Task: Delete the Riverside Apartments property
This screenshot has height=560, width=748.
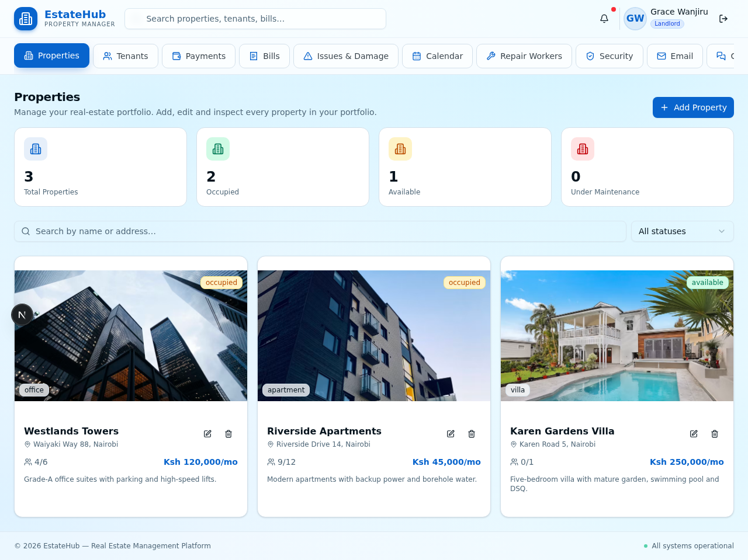Action: coord(472,434)
